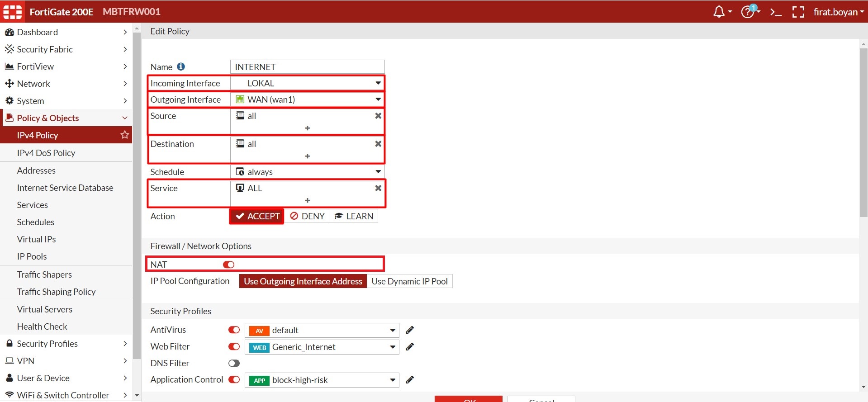
Task: Click the FortiGate logo icon
Action: (x=13, y=12)
